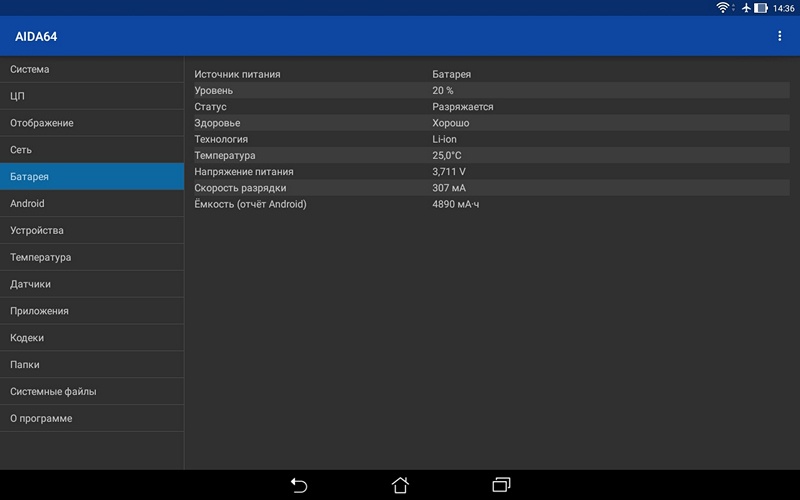Tap the Здоровье row label
800x500 pixels.
[x=217, y=123]
